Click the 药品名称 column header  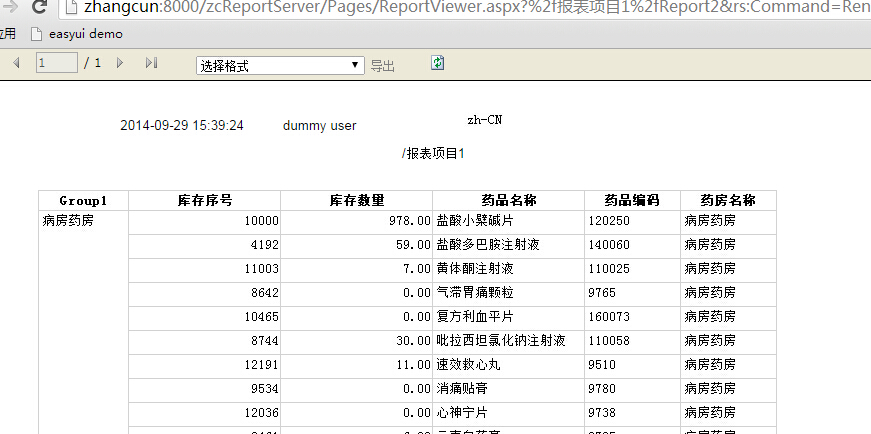pos(508,201)
